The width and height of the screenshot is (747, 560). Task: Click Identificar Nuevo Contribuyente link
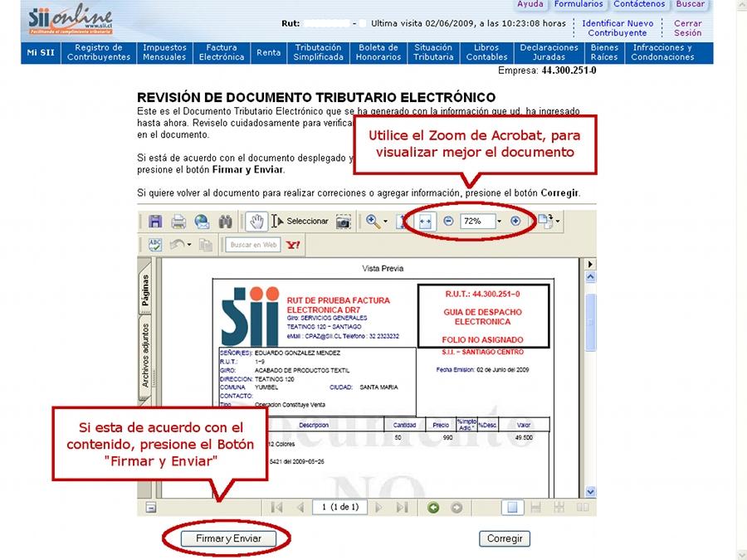(x=618, y=28)
